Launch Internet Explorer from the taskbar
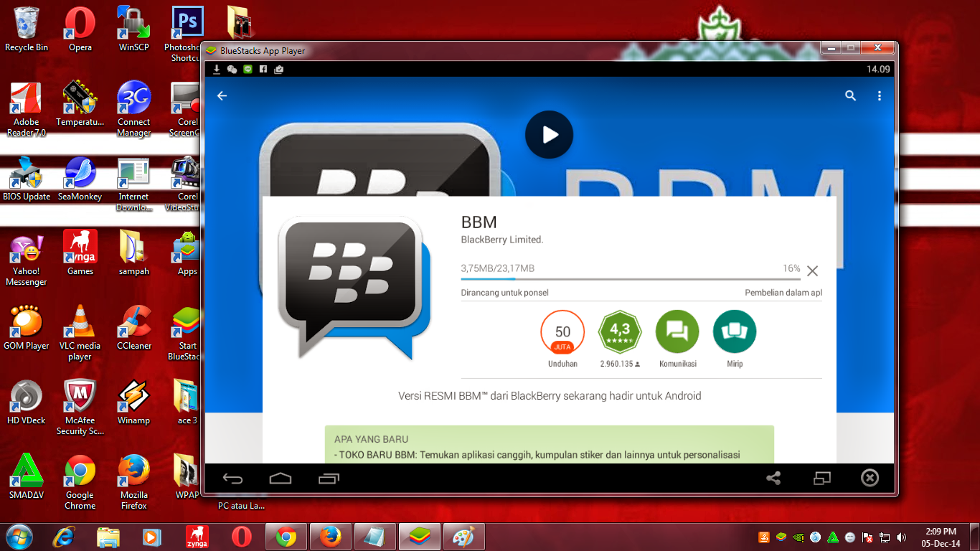The width and height of the screenshot is (980, 551). (x=65, y=536)
